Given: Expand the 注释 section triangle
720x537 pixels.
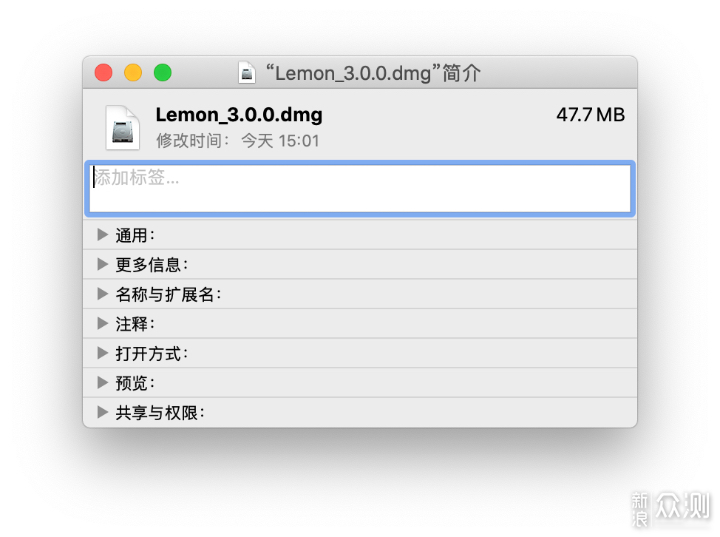Looking at the screenshot, I should [x=102, y=323].
